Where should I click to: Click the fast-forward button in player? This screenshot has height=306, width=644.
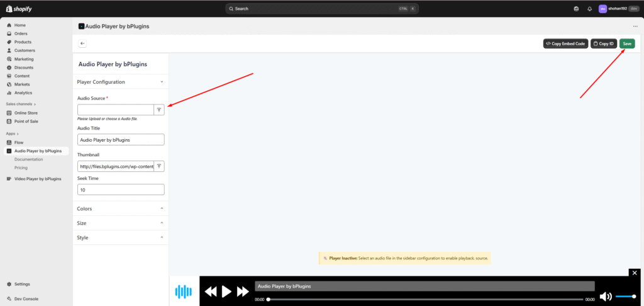pyautogui.click(x=243, y=292)
